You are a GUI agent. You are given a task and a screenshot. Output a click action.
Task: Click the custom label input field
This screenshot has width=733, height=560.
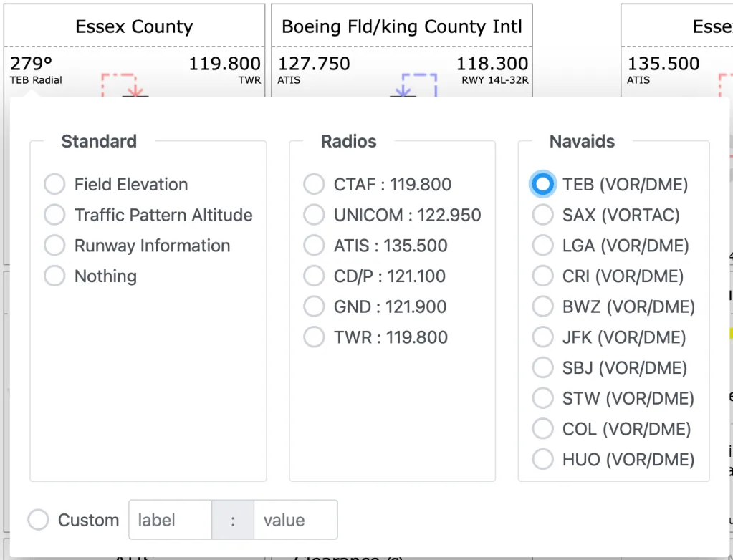[x=170, y=520]
